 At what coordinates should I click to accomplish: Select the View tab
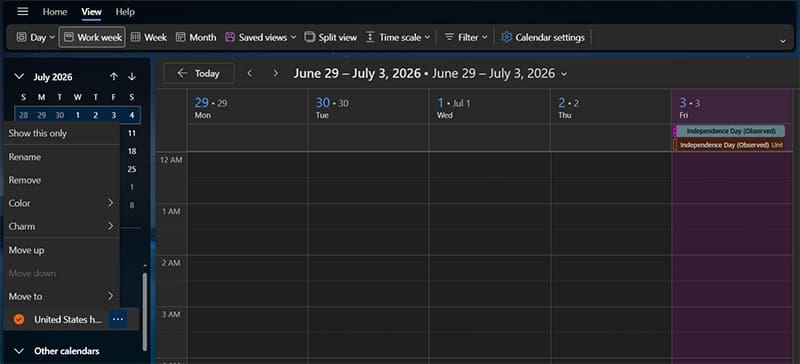[x=91, y=12]
